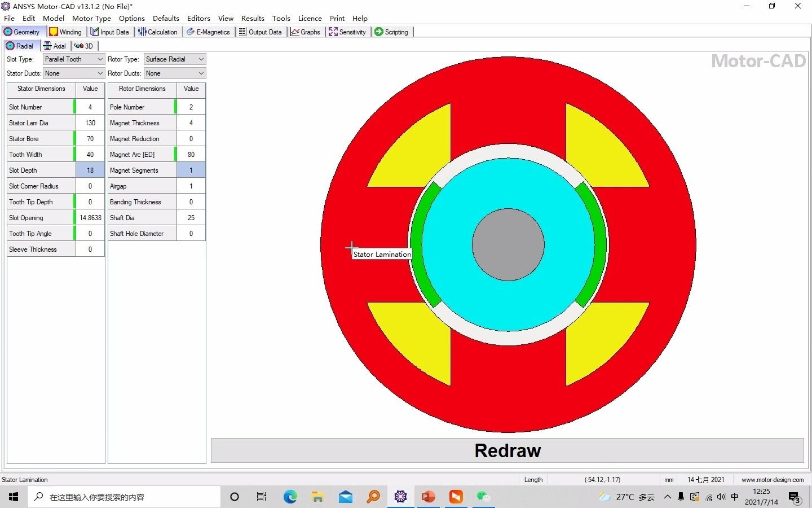Select the Slot Number value cell
Image resolution: width=812 pixels, height=508 pixels.
tap(90, 107)
